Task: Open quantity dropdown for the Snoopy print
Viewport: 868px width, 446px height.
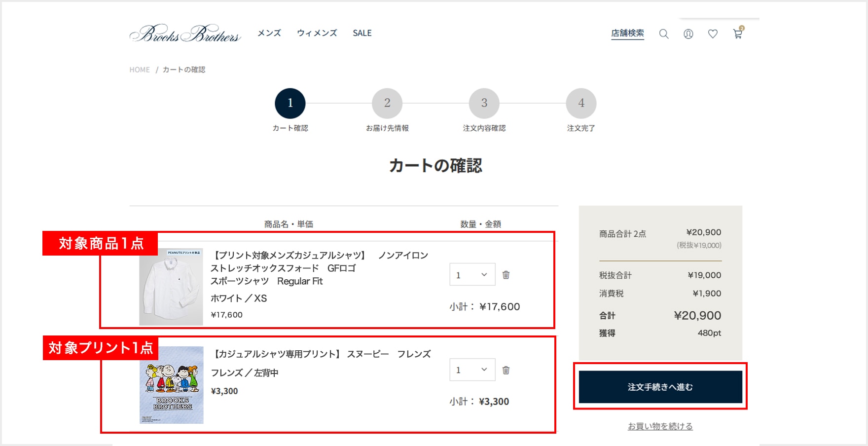Action: point(472,370)
